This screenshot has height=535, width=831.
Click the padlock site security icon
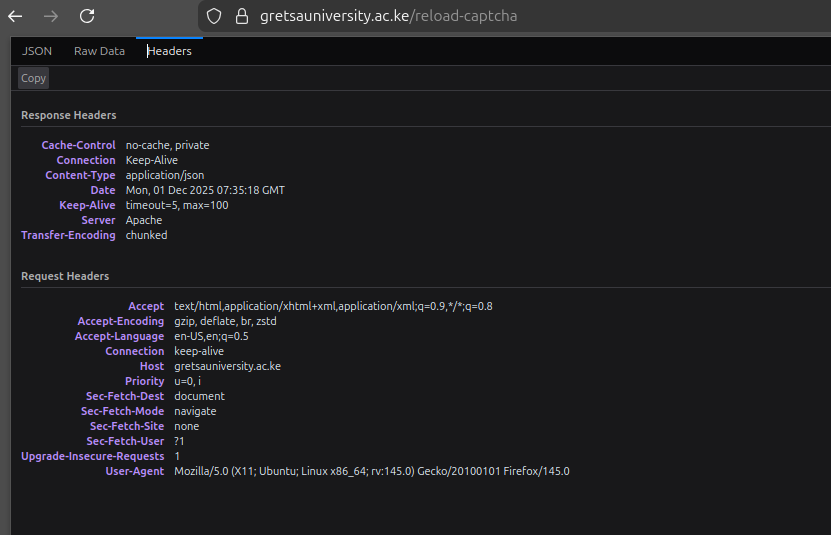tap(240, 16)
